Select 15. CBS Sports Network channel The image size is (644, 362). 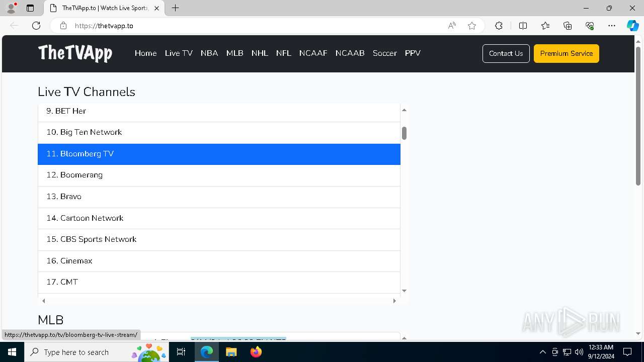coord(219,239)
